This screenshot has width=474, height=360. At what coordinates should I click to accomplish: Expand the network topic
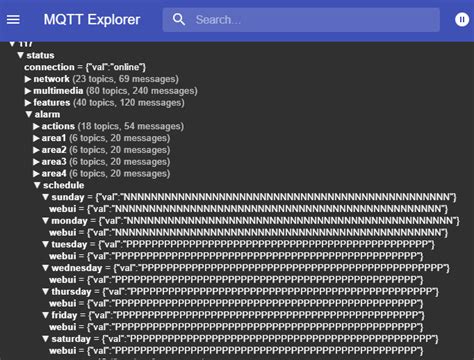pyautogui.click(x=28, y=79)
